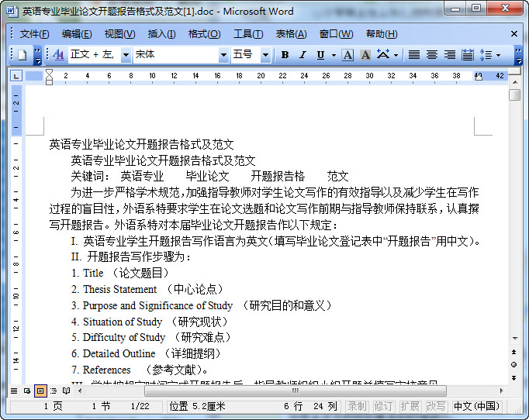Screen dimensions: 529x420
Task: Expand the font name dropdown 宋体
Action: [x=223, y=54]
